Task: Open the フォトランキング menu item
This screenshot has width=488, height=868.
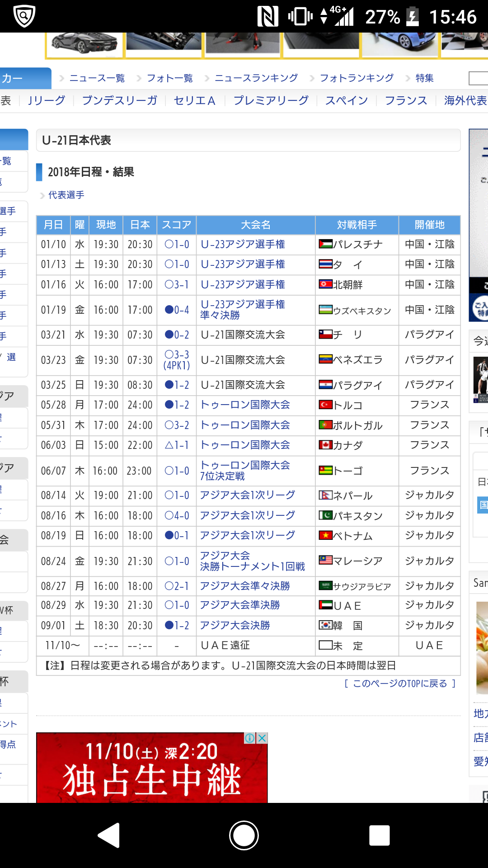Action: coord(357,78)
